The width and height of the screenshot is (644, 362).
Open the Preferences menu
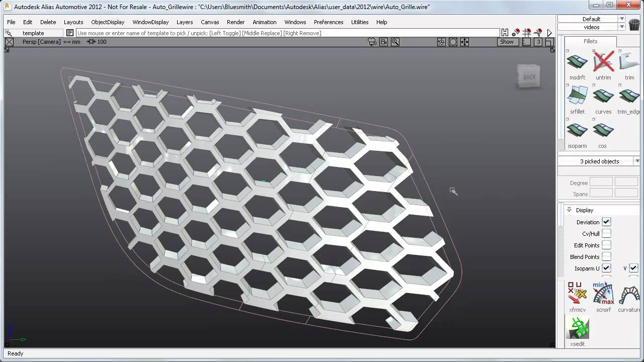coord(329,22)
